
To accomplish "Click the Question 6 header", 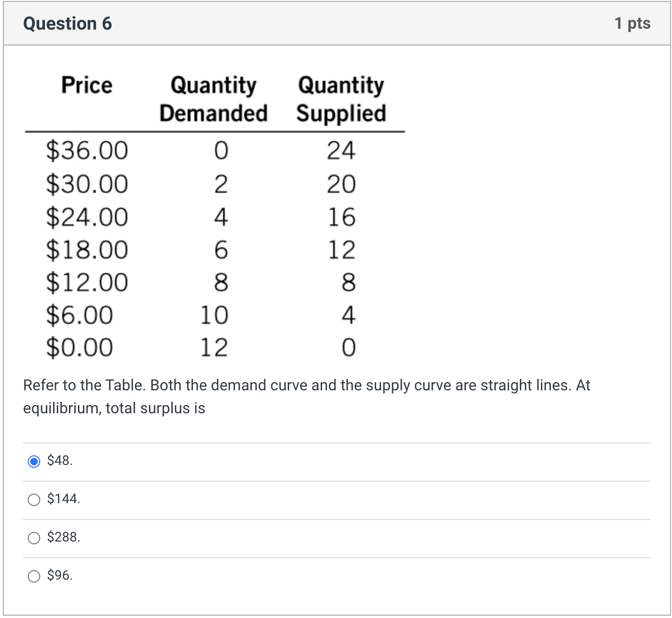I will coord(67,23).
